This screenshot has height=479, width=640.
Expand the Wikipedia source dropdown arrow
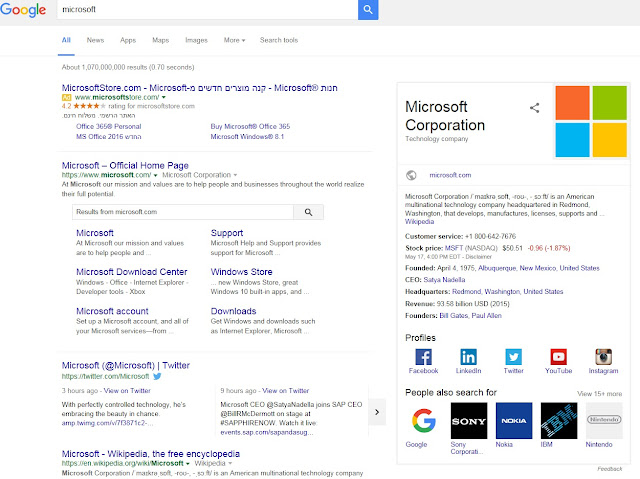point(230,463)
